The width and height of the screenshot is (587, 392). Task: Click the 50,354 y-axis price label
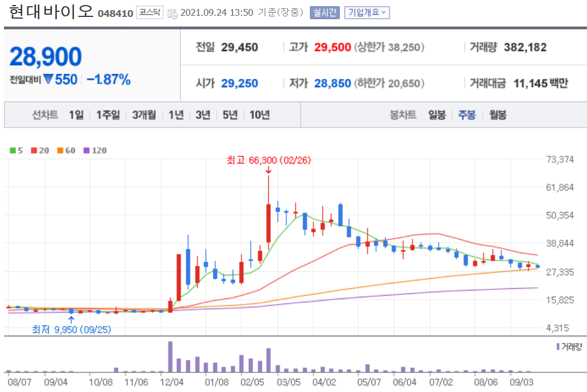click(560, 215)
